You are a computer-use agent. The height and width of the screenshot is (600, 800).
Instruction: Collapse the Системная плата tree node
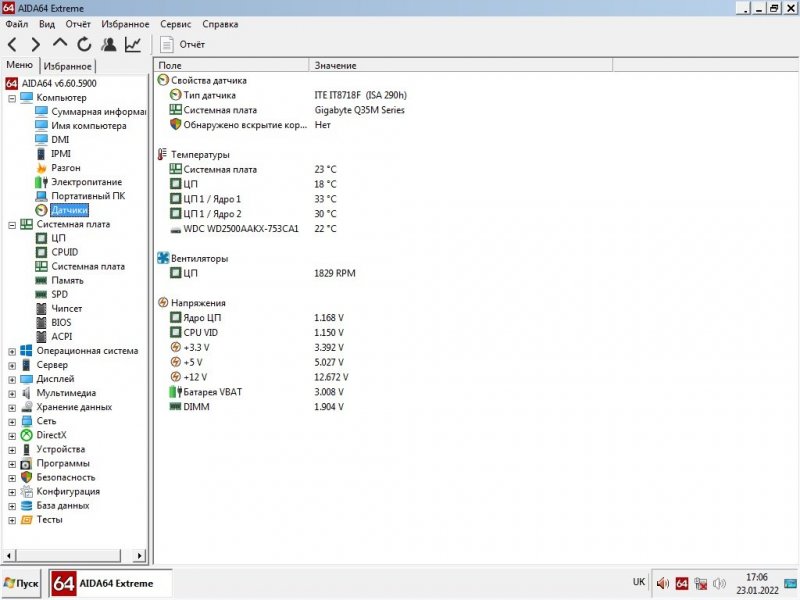pyautogui.click(x=12, y=225)
